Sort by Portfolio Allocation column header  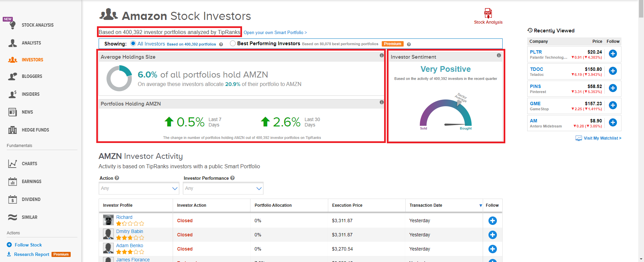(x=273, y=205)
